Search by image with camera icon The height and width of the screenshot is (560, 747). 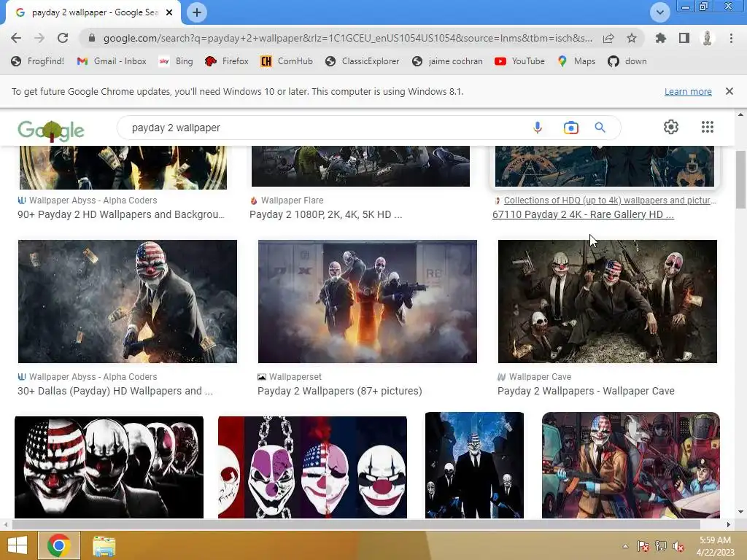pos(570,128)
